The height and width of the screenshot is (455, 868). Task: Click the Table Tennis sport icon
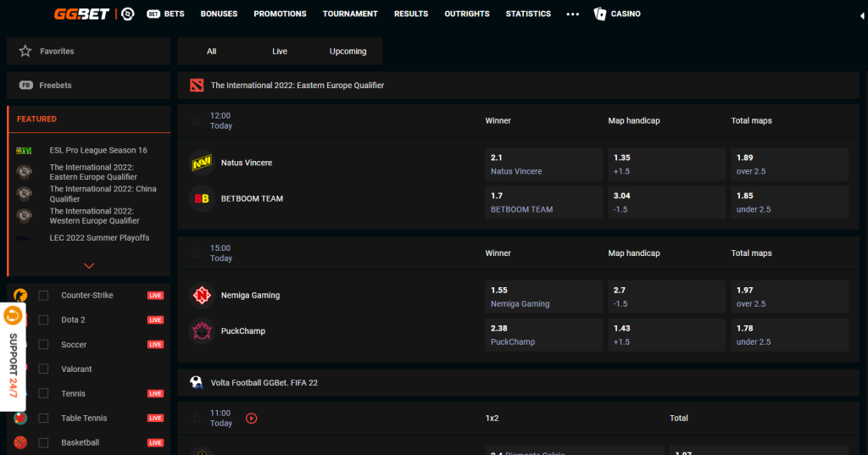[x=20, y=419]
